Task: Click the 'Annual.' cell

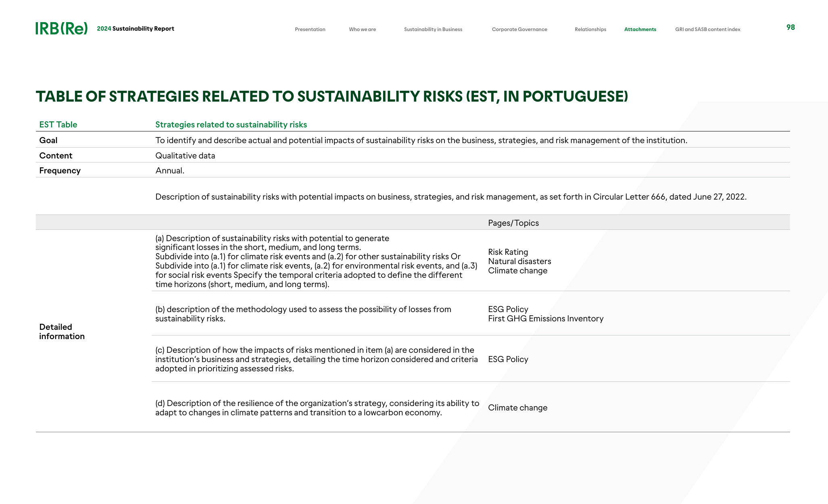Action: coord(170,171)
